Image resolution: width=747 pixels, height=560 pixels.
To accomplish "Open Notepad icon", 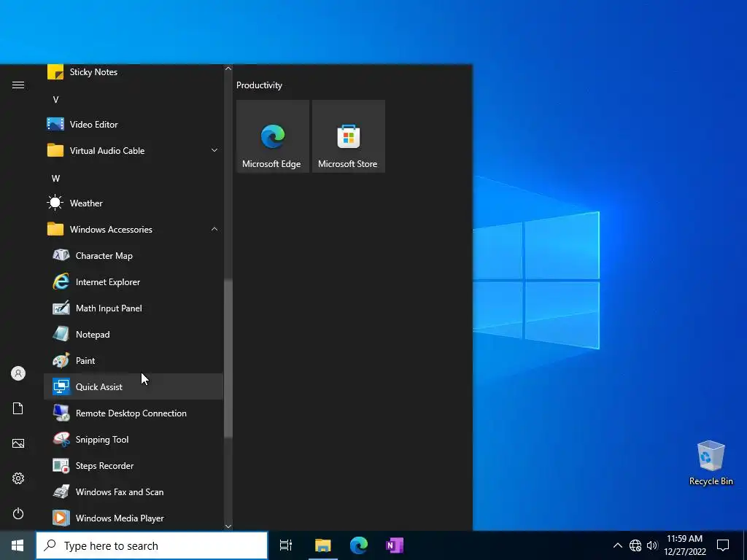I will pos(61,334).
